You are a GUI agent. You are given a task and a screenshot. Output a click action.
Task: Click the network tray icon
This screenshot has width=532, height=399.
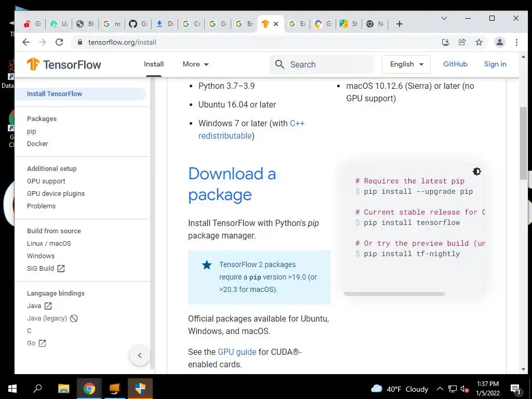(453, 389)
